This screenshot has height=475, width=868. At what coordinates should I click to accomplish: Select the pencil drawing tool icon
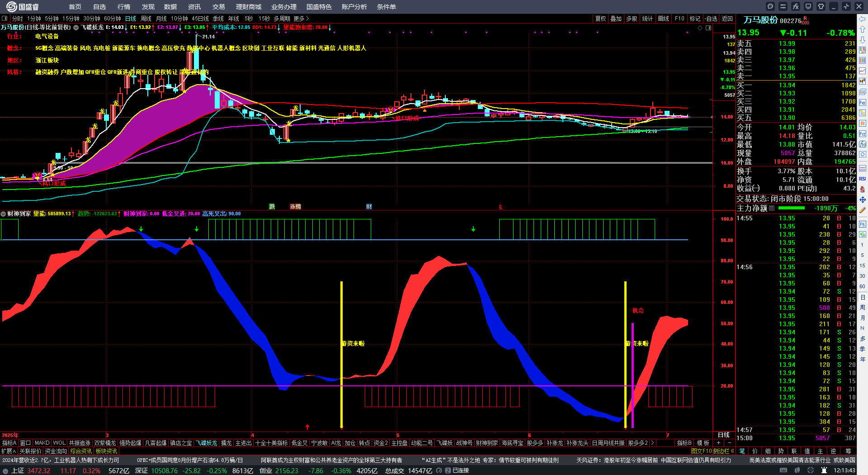pos(863,210)
